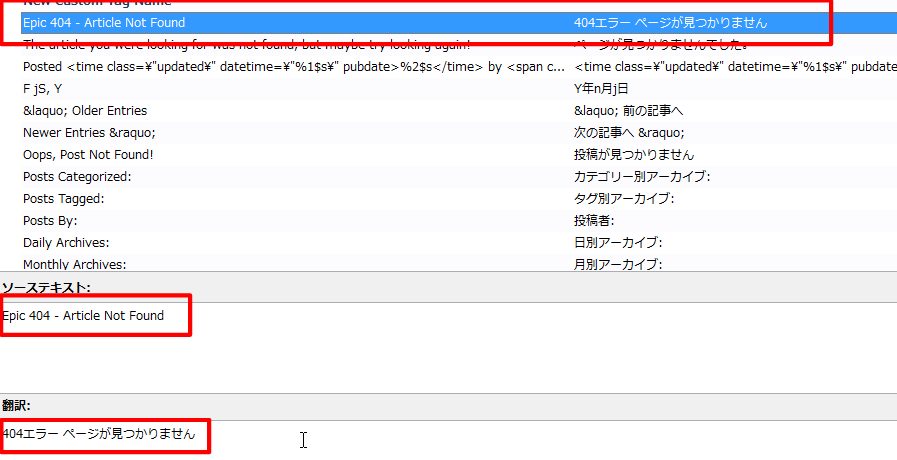Click the translation cell 'カテゴリー別アーカイブ:'

642,177
